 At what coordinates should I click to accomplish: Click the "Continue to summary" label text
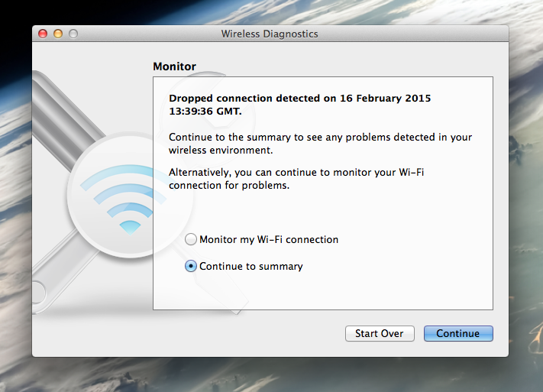[251, 267]
